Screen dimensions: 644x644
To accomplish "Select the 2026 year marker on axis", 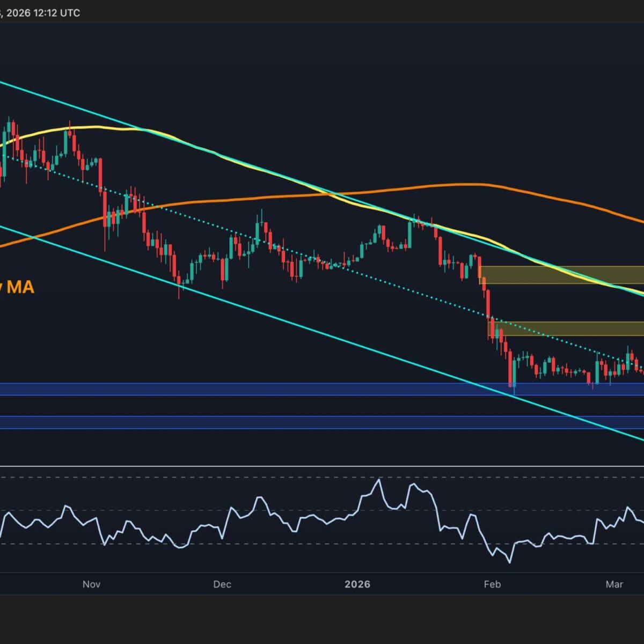I will click(357, 584).
